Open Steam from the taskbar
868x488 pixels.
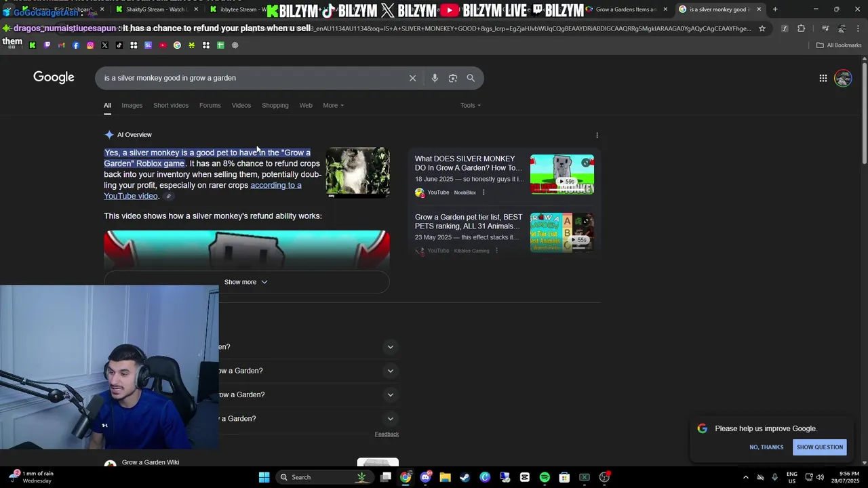[x=465, y=477]
